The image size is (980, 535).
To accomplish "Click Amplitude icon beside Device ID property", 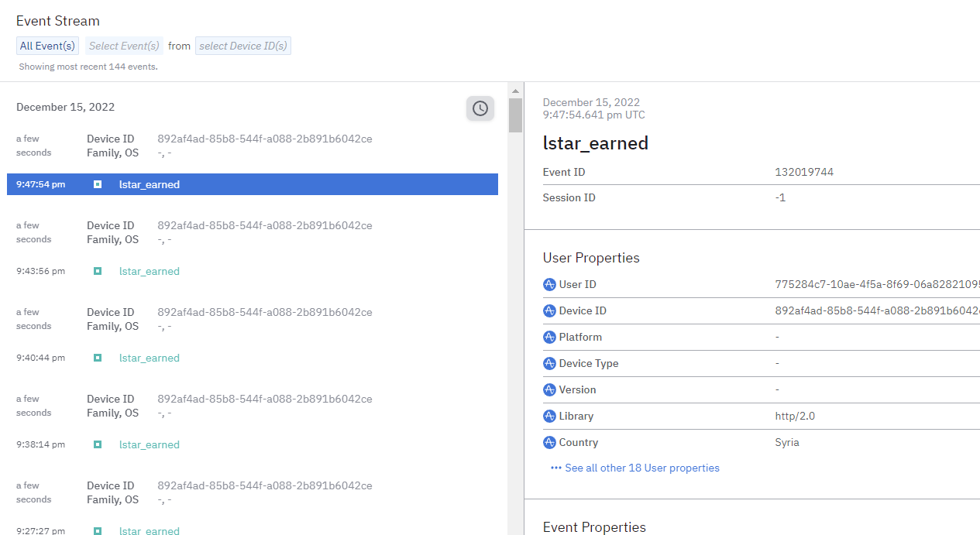I will tap(550, 311).
